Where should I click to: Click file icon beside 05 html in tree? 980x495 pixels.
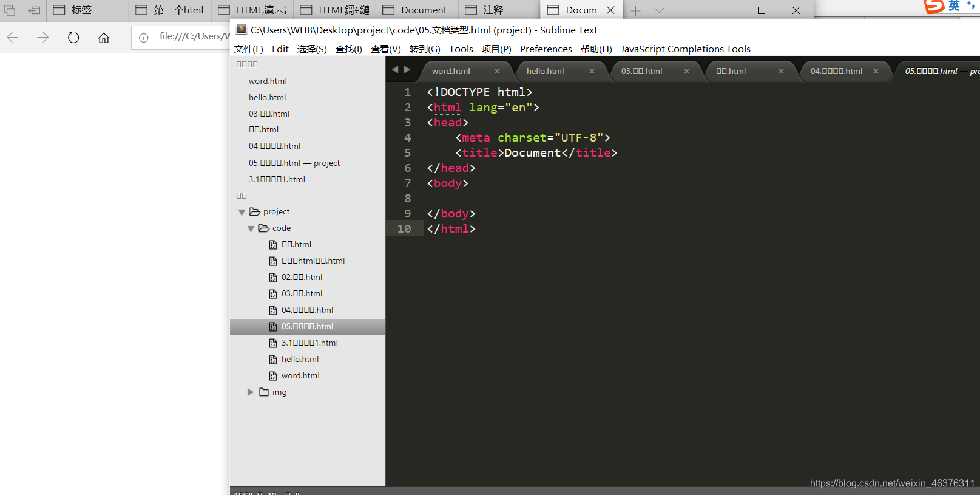[273, 327]
